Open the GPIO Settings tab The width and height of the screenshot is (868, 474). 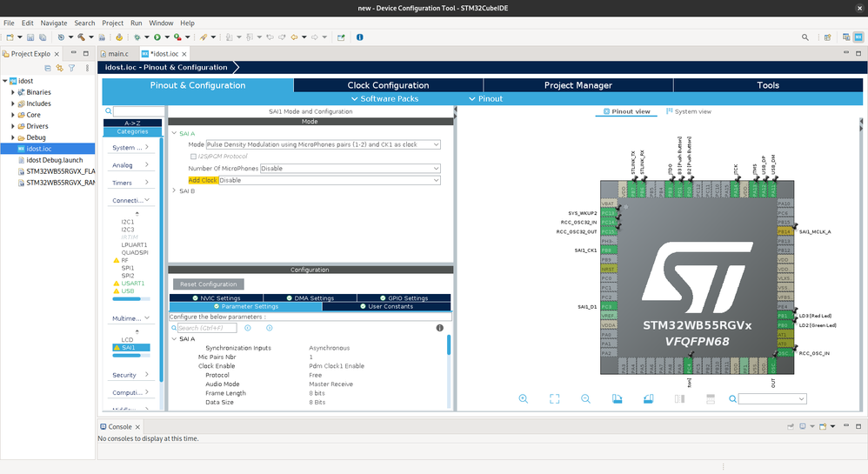coord(404,298)
